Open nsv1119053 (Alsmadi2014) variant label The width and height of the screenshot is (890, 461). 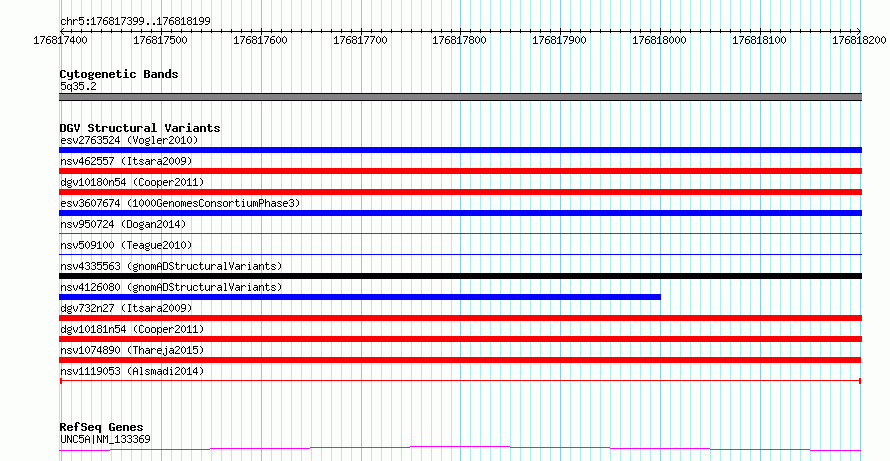pos(132,371)
